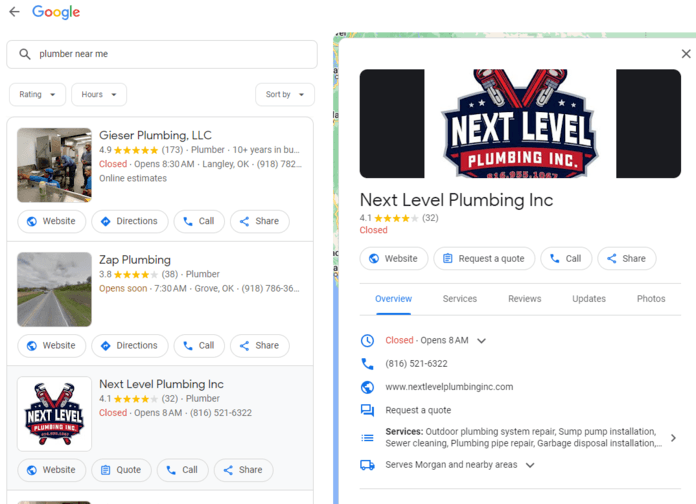Focus the 'plumber near me' search field
Image resolution: width=696 pixels, height=504 pixels.
tap(162, 54)
